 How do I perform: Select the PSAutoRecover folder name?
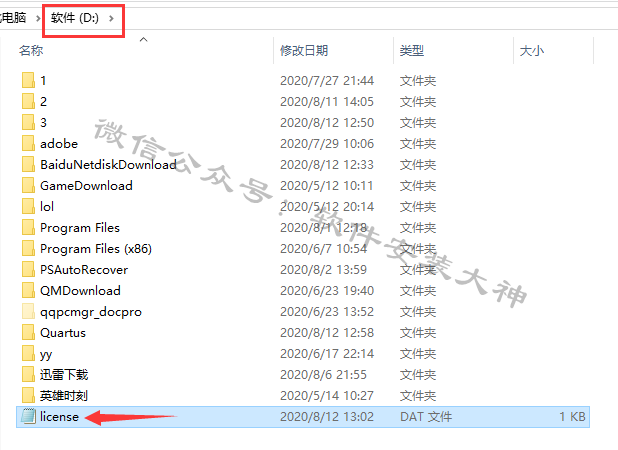[x=84, y=270]
